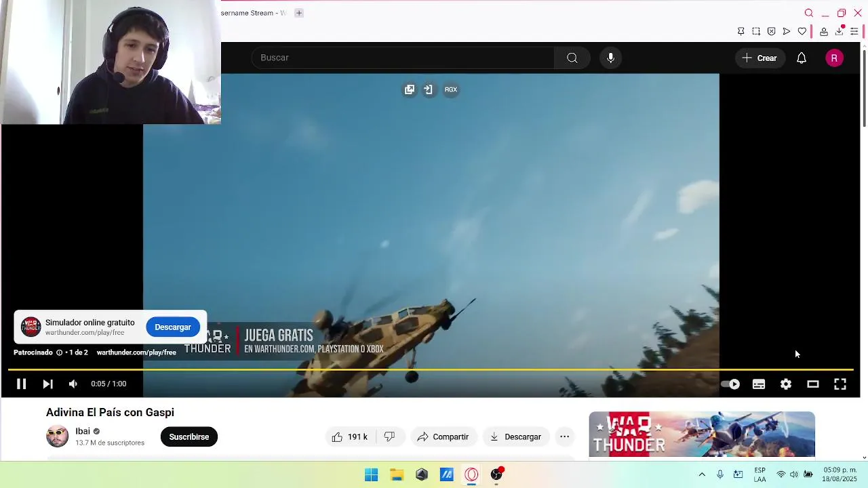This screenshot has width=868, height=488.
Task: Open a new browser tab
Action: (x=298, y=13)
